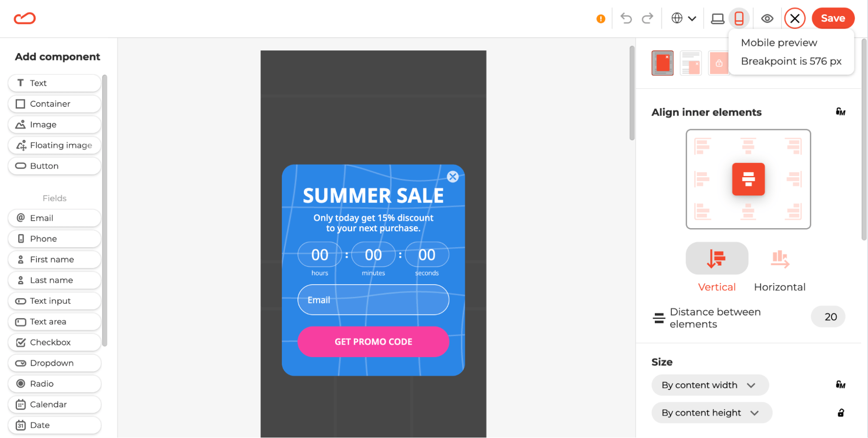The image size is (868, 438).
Task: Click the orange warning indicator icon
Action: 601,19
